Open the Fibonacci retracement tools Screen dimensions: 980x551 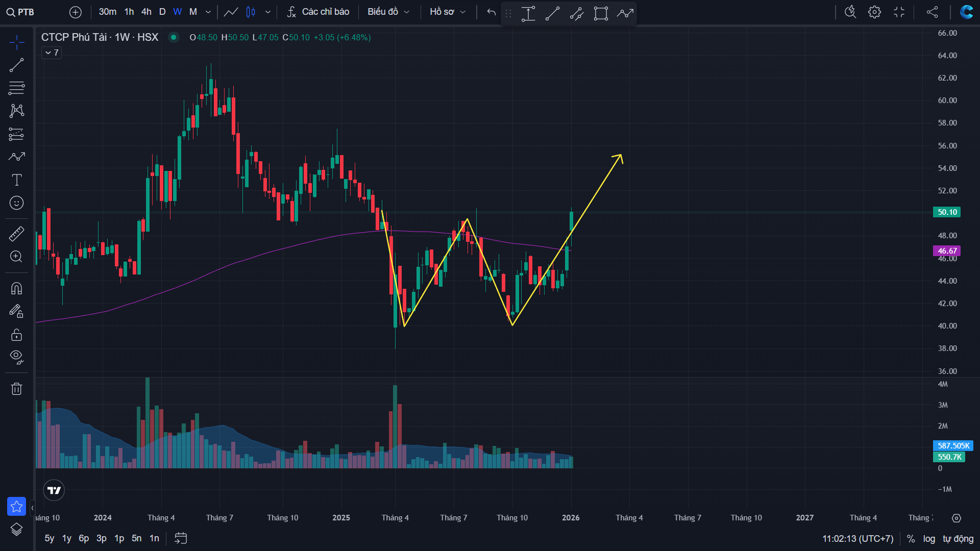point(16,88)
